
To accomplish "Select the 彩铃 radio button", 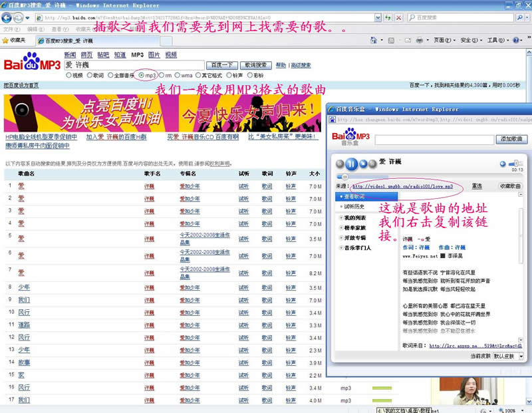I will (x=250, y=75).
